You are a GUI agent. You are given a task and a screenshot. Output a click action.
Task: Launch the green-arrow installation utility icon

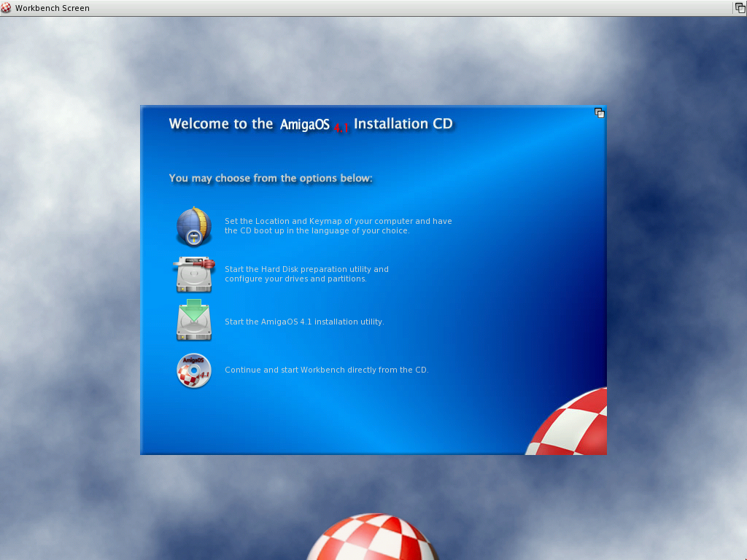coord(193,322)
